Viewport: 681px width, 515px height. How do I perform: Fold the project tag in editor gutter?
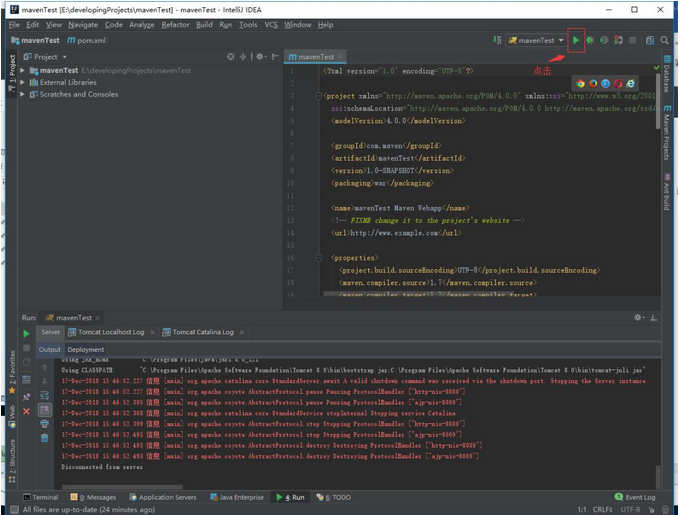tap(318, 96)
